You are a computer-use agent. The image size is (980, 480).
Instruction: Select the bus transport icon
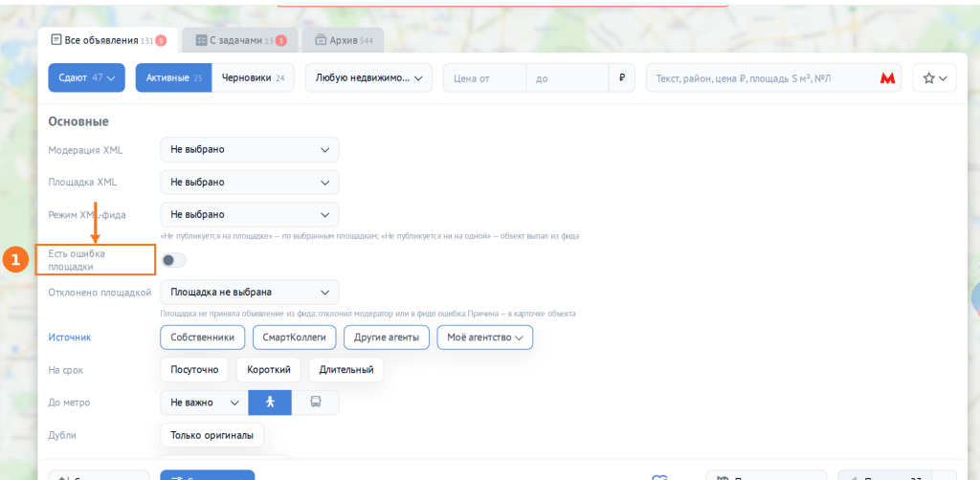point(316,403)
